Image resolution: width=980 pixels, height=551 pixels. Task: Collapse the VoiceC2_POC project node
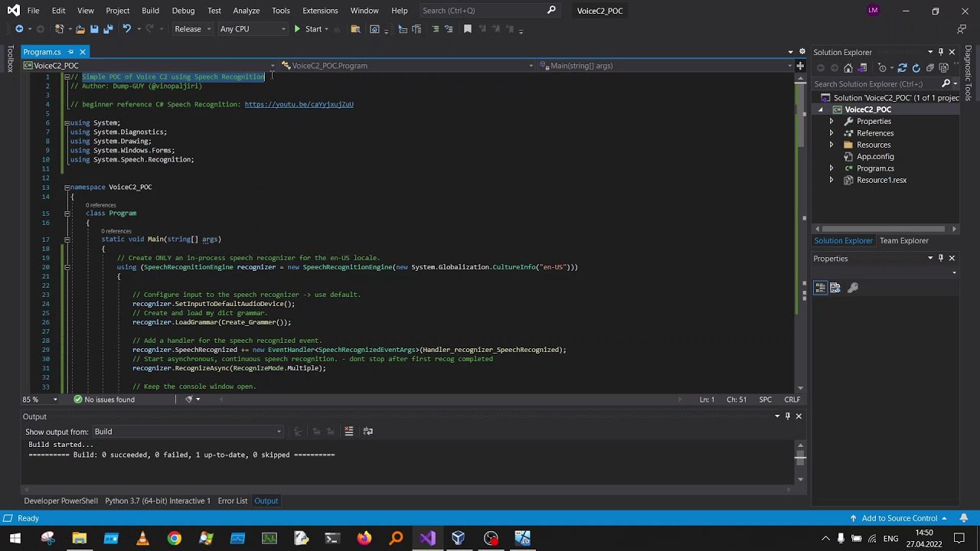point(820,109)
